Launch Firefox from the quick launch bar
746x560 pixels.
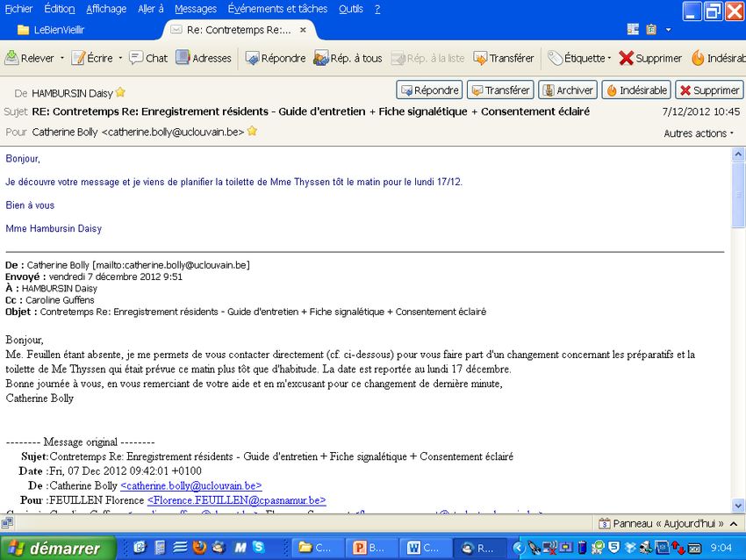coord(199,548)
